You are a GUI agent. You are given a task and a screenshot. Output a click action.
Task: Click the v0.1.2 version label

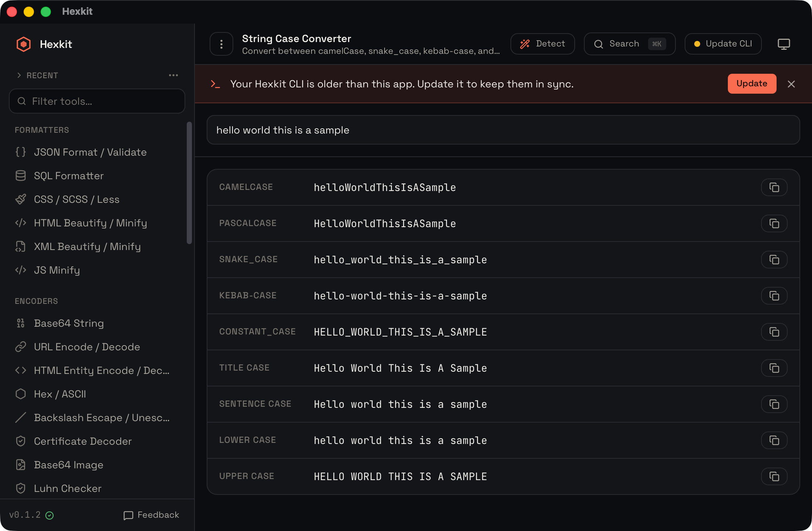coord(25,515)
